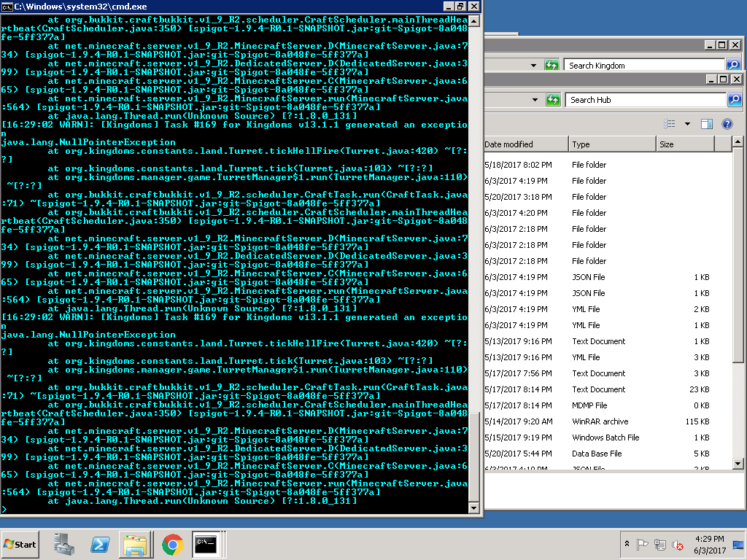Click refresh button in Kingdom explorer window

point(551,65)
